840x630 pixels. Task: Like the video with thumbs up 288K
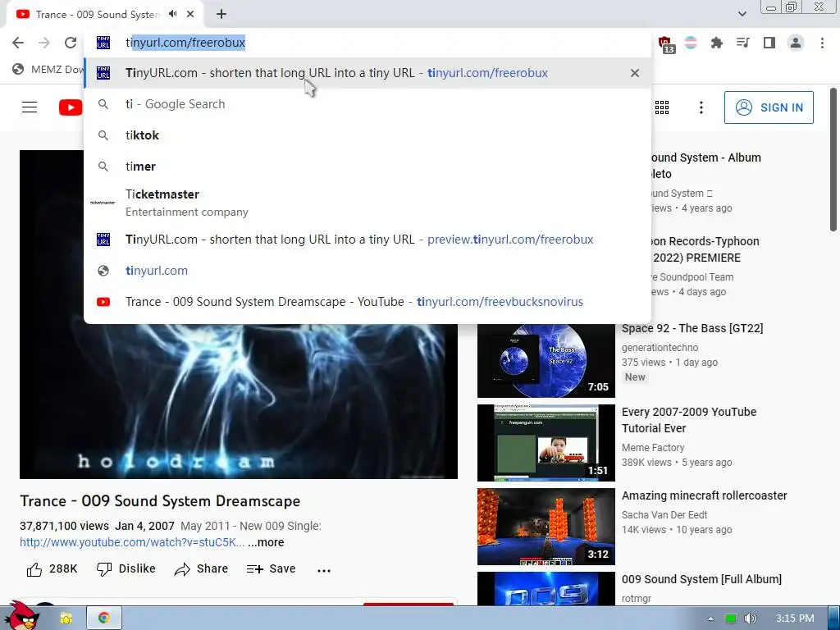click(x=52, y=569)
